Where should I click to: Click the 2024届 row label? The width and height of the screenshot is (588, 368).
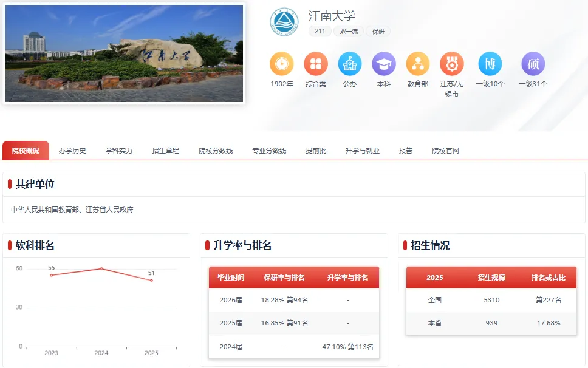(x=231, y=347)
